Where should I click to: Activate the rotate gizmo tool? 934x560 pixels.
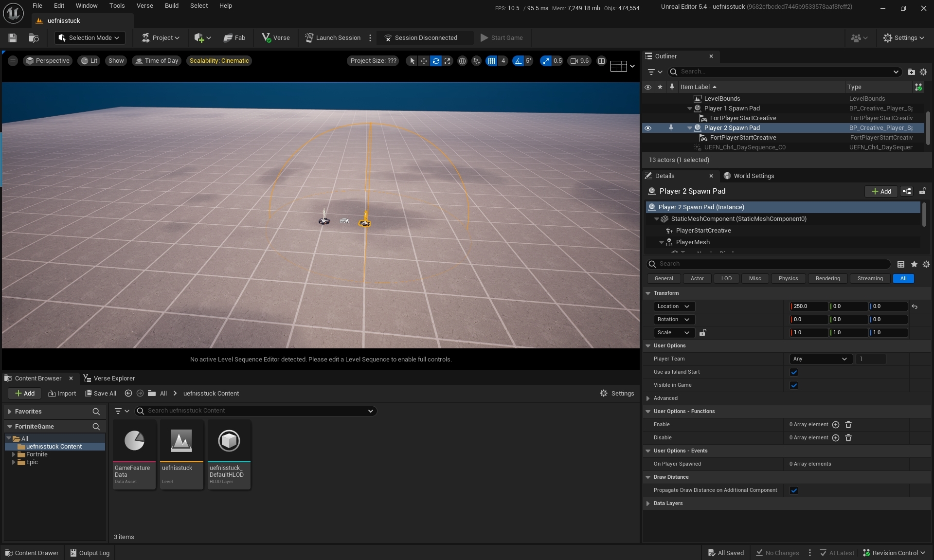pyautogui.click(x=436, y=61)
